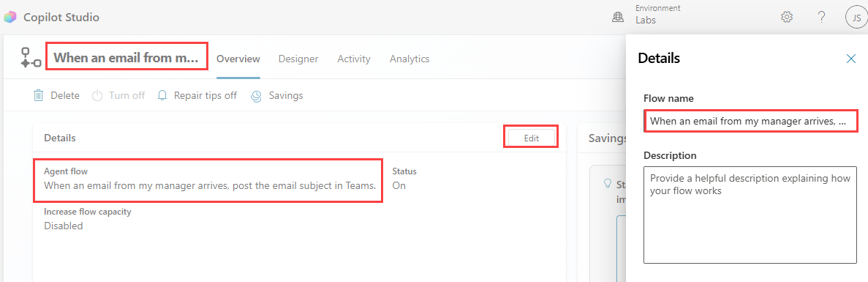
Task: Open the environment globe icon
Action: (x=617, y=18)
